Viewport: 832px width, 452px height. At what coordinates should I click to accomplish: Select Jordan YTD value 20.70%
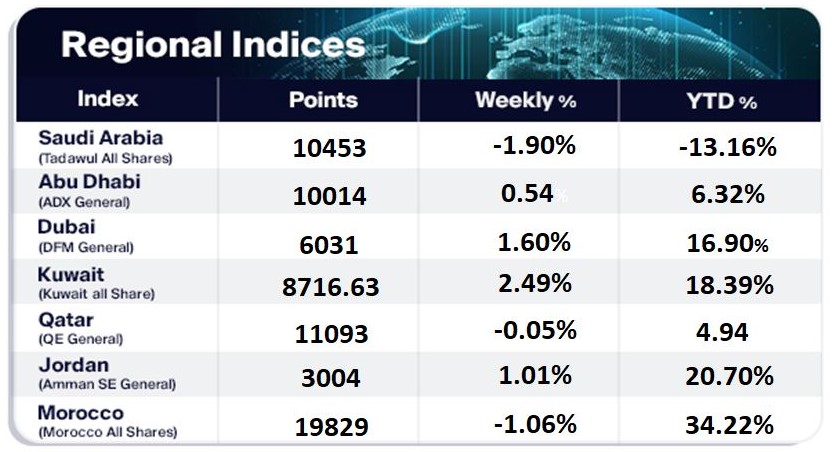tap(727, 377)
